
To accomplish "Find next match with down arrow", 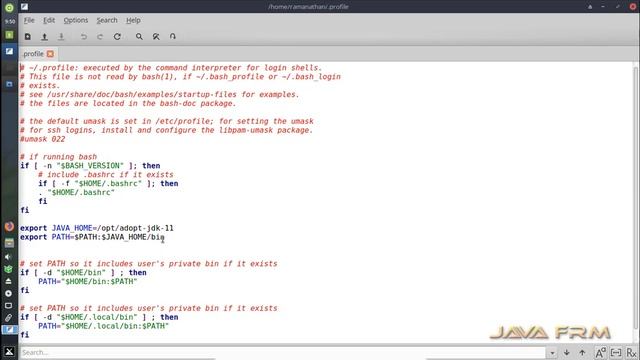I will pyautogui.click(x=567, y=352).
